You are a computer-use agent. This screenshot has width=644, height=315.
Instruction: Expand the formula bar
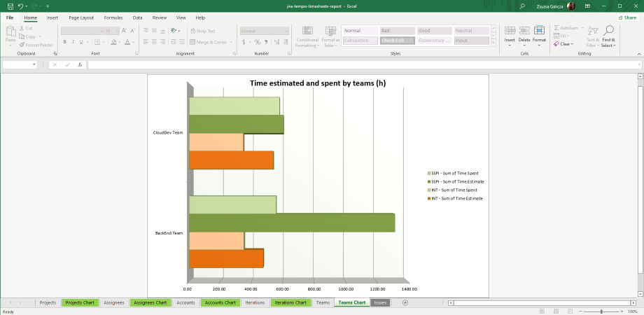pyautogui.click(x=639, y=64)
